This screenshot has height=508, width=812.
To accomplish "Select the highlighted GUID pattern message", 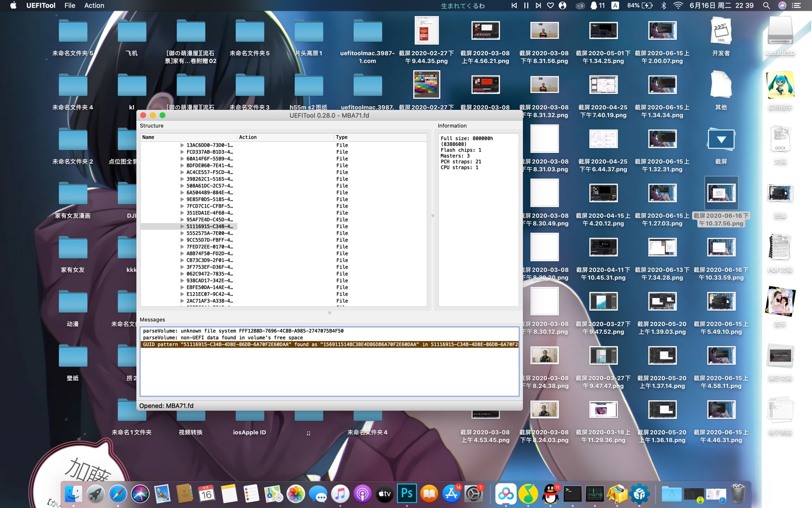I will [330, 344].
